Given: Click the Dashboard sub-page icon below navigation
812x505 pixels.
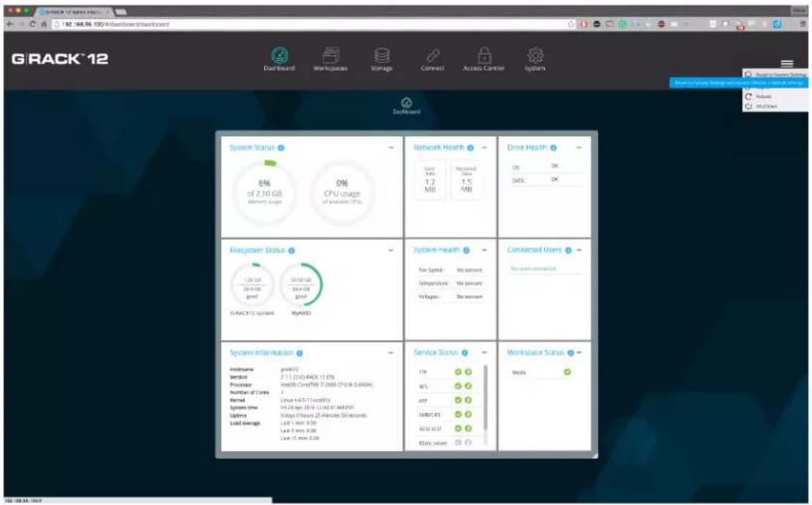Looking at the screenshot, I should tap(407, 102).
